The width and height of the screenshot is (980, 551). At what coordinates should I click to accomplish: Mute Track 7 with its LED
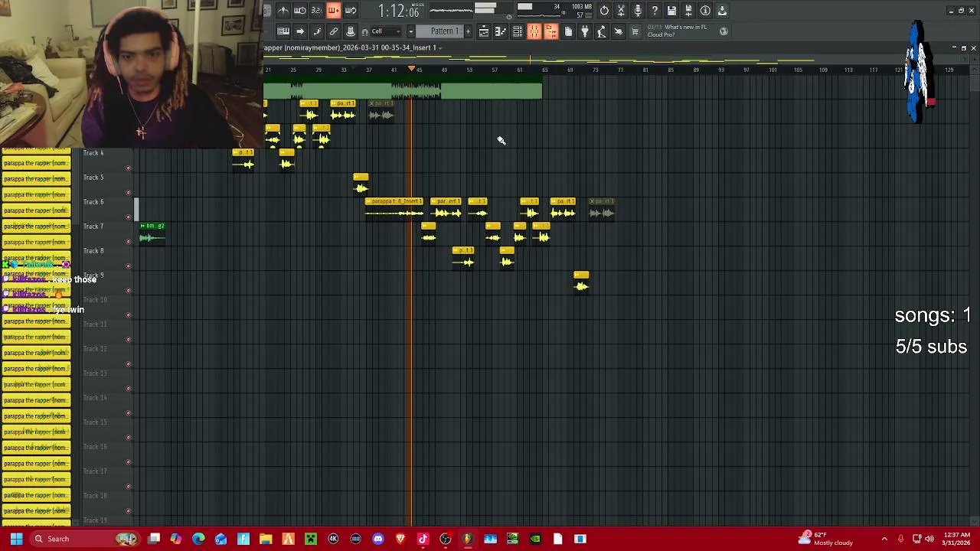128,241
